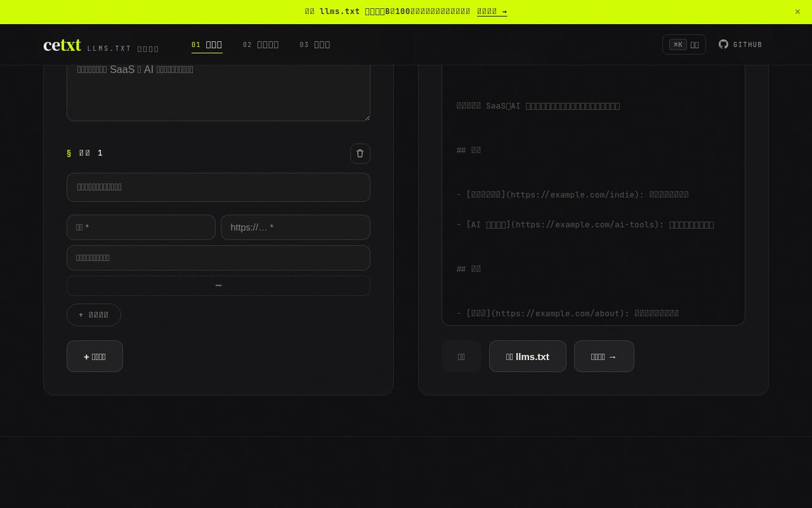Open the GitHub repository link

(x=740, y=44)
